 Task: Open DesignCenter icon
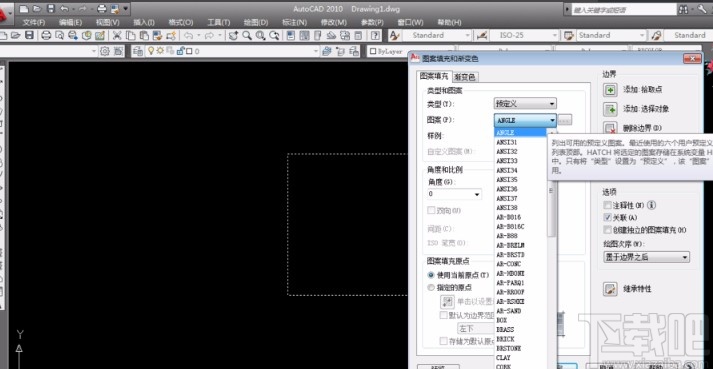304,35
